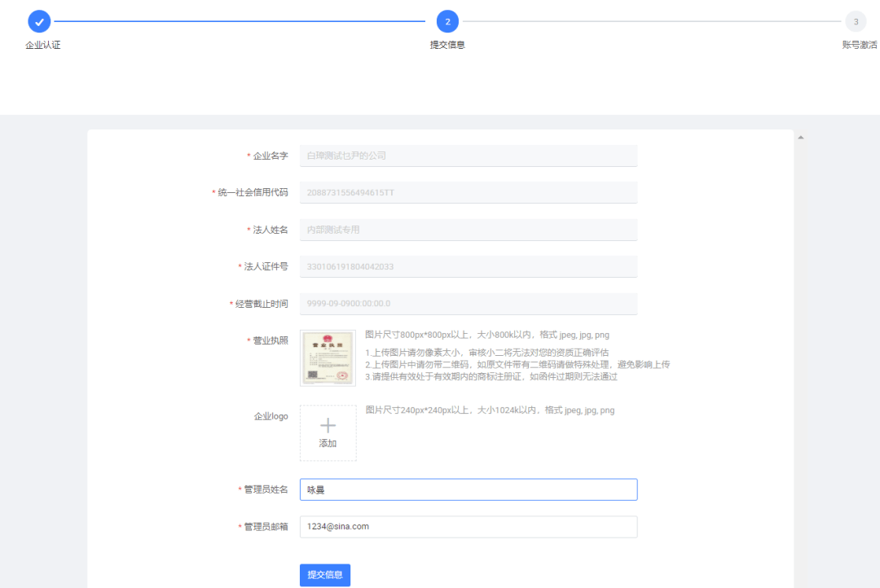Click the 法人姓名 text field
Screen dimensions: 880x588
[x=469, y=230]
